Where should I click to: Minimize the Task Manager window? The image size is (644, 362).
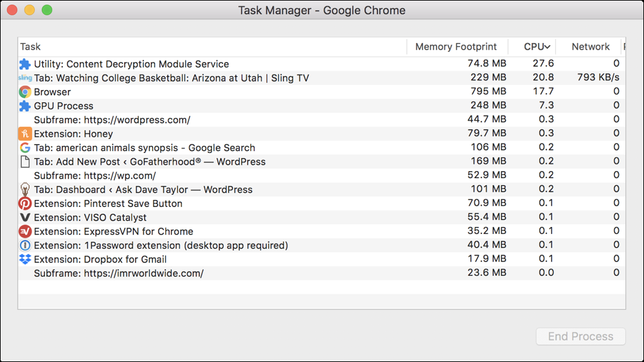tap(30, 10)
